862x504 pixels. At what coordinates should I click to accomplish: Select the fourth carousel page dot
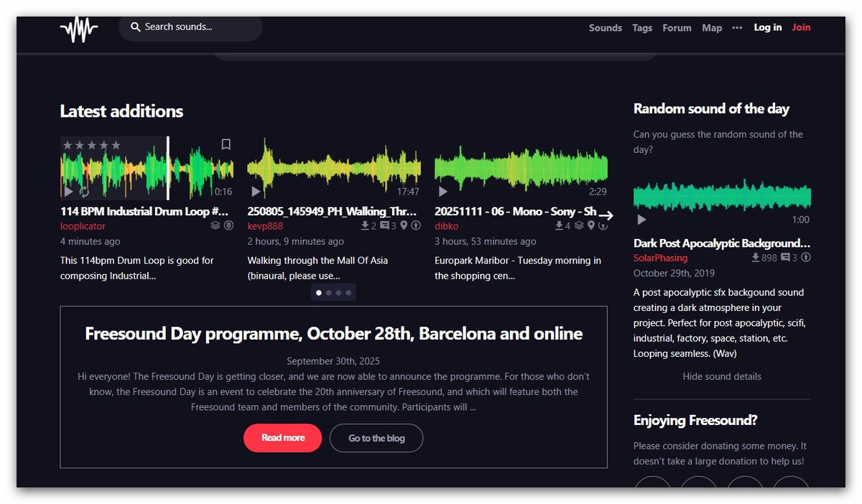(x=348, y=292)
